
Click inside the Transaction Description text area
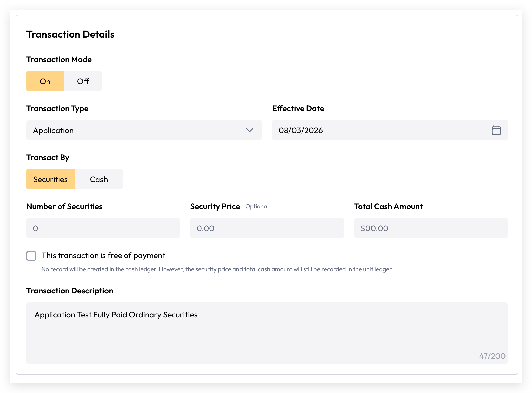(x=267, y=333)
